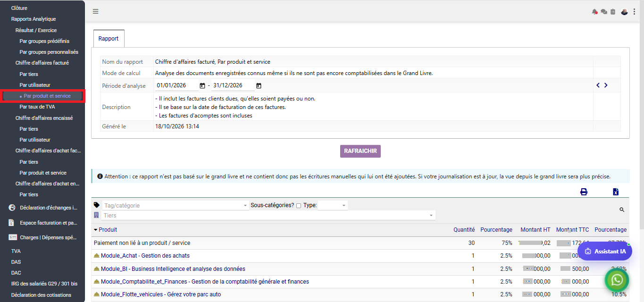The height and width of the screenshot is (302, 644).
Task: Open the DAC sidebar entry
Action: (x=16, y=273)
